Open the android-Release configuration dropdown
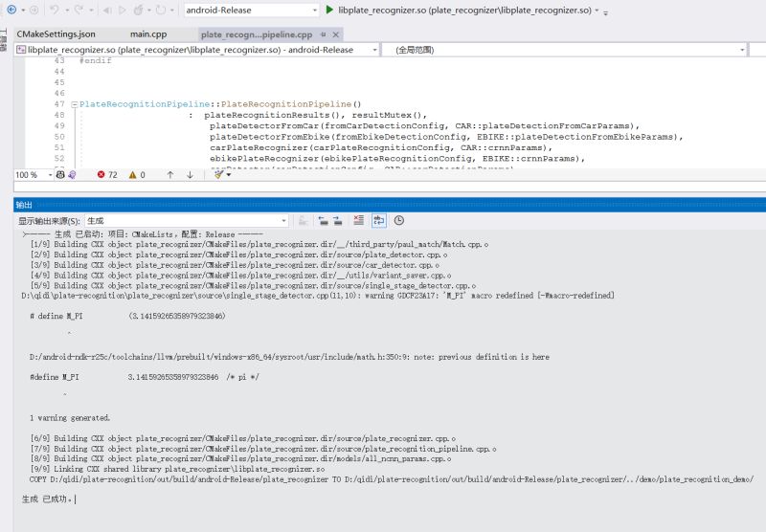Viewport: 766px width, 532px height. point(315,11)
